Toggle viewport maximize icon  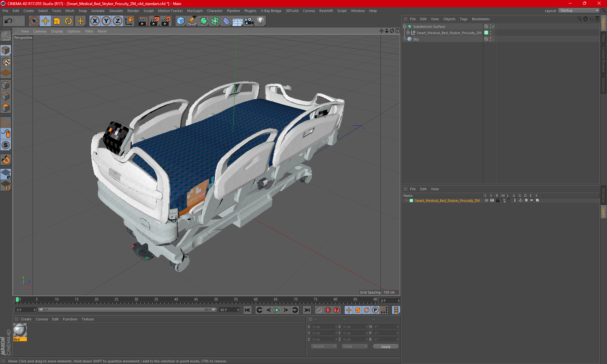397,31
